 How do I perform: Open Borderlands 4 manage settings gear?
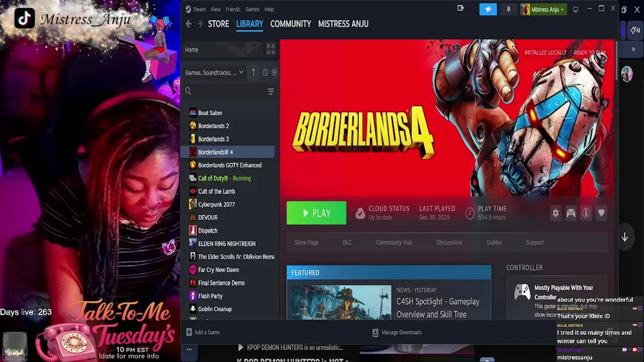click(x=555, y=213)
